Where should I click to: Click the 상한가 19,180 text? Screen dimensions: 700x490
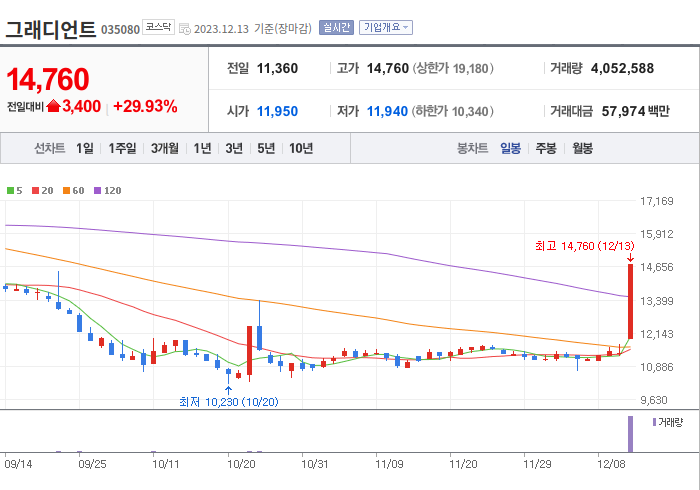click(453, 68)
